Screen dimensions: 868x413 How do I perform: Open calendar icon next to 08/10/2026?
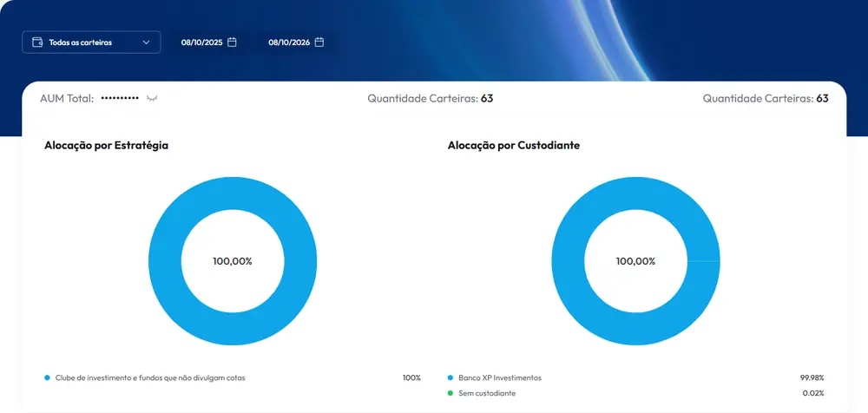pyautogui.click(x=319, y=42)
